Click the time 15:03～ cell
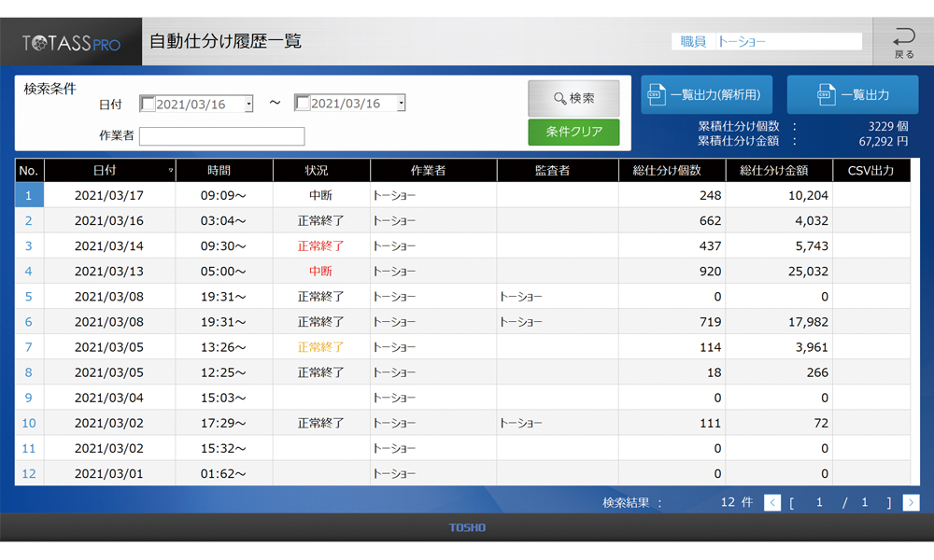The image size is (934, 560). click(x=223, y=398)
